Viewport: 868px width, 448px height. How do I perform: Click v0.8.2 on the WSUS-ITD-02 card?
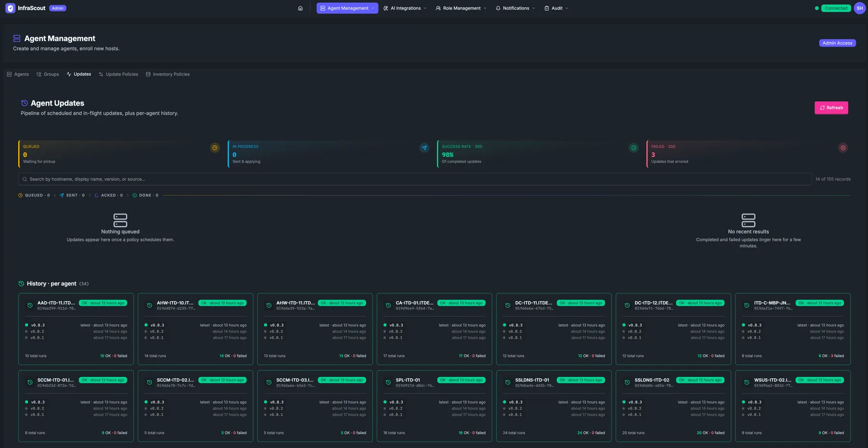point(754,408)
